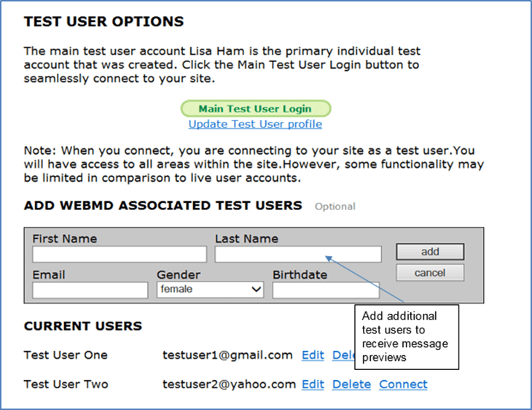Click into the Last Name field
Image resolution: width=532 pixels, height=410 pixels.
click(x=298, y=254)
